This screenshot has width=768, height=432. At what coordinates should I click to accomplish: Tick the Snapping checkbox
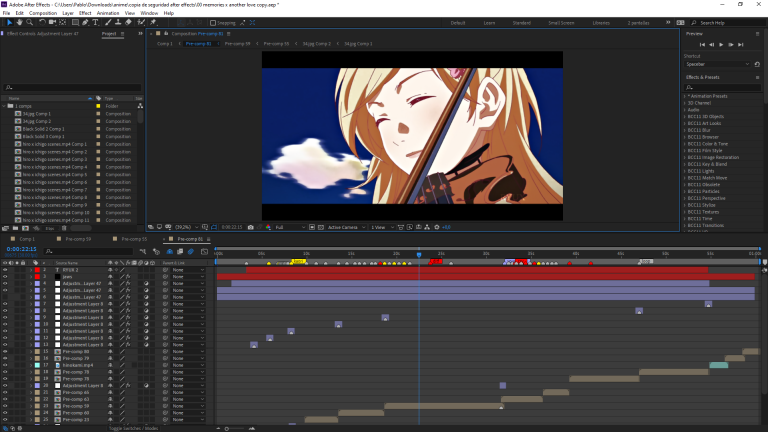[x=213, y=23]
